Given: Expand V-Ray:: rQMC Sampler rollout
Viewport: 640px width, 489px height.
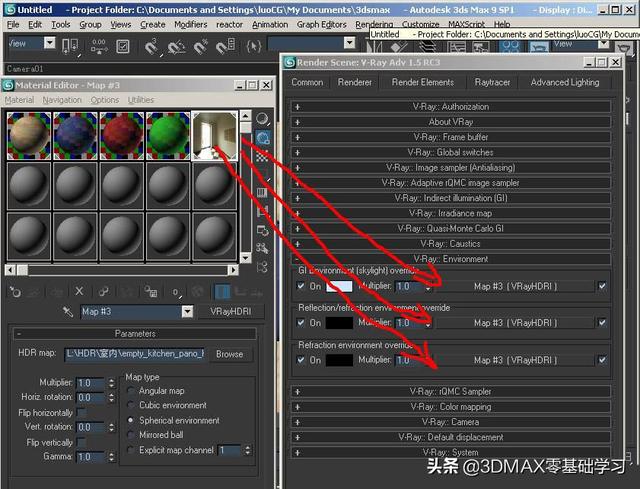Looking at the screenshot, I should (451, 391).
